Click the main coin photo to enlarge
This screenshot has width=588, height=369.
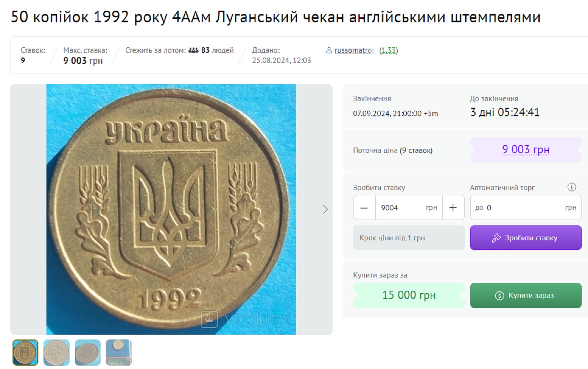[171, 209]
